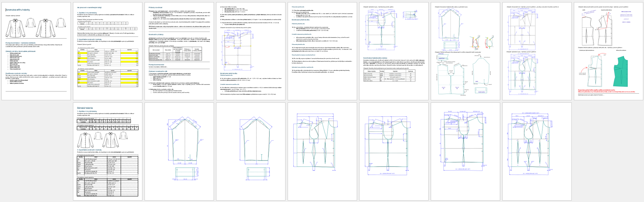
Task: Open the 'Dámská halenka' worksheet page
Action: pyautogui.click(x=107, y=151)
